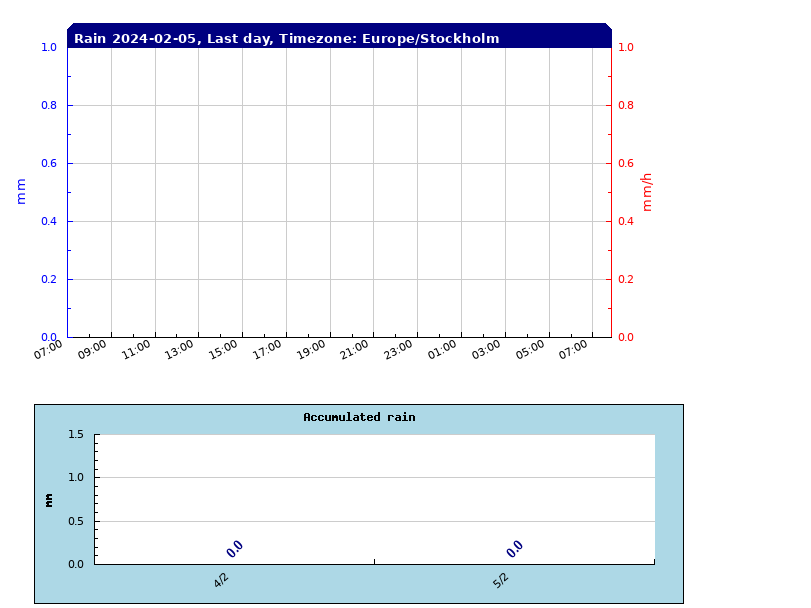Click the "4/2" date label

point(221,581)
